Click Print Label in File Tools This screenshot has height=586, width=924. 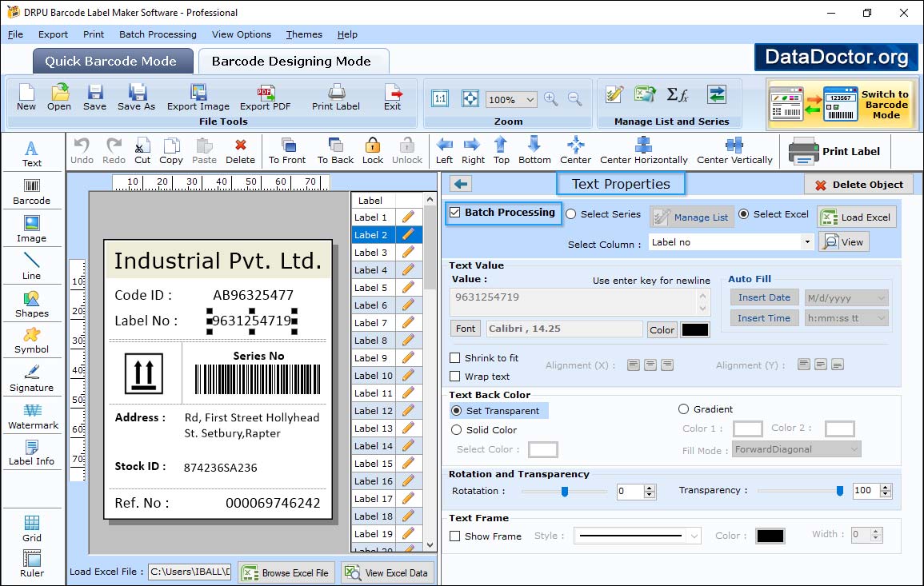(x=336, y=98)
